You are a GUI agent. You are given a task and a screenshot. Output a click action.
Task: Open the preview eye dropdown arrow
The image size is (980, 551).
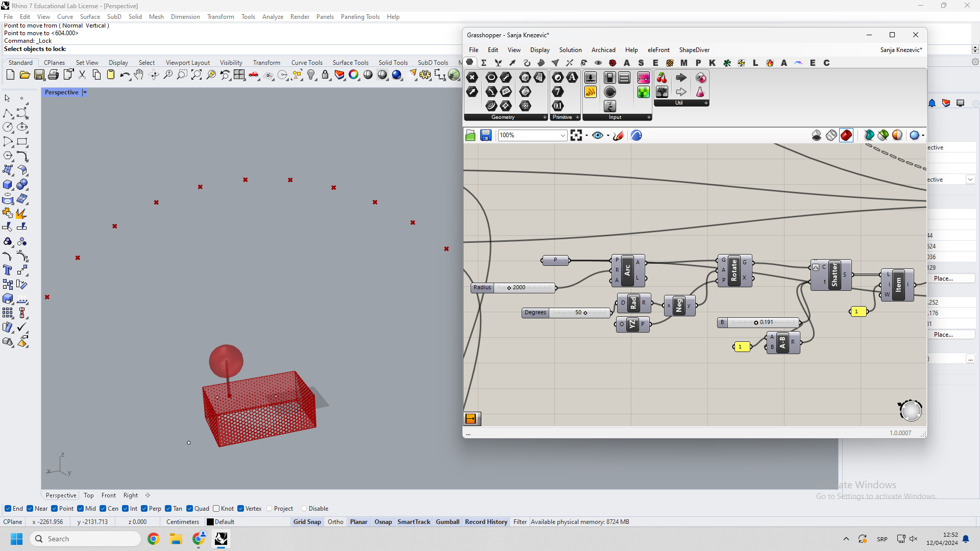click(x=607, y=136)
